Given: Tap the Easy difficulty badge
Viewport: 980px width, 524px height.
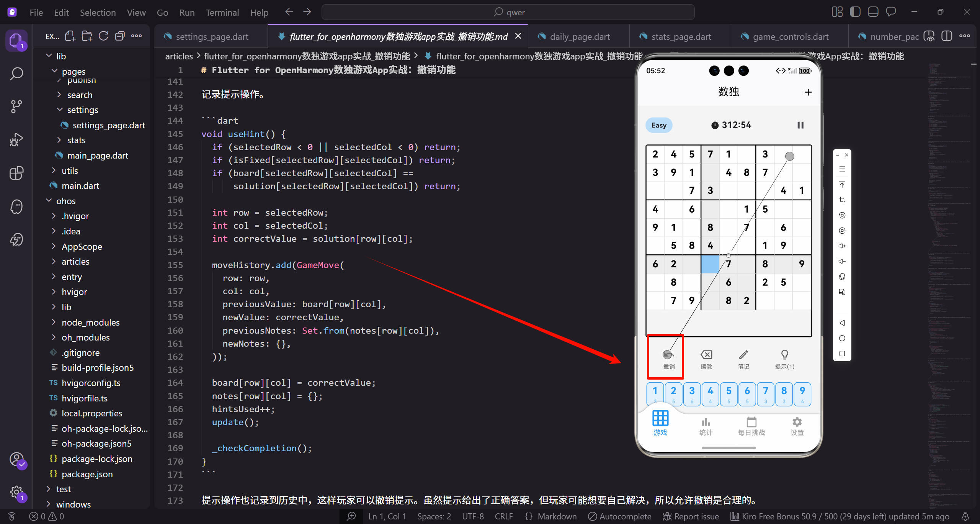Looking at the screenshot, I should click(x=658, y=125).
